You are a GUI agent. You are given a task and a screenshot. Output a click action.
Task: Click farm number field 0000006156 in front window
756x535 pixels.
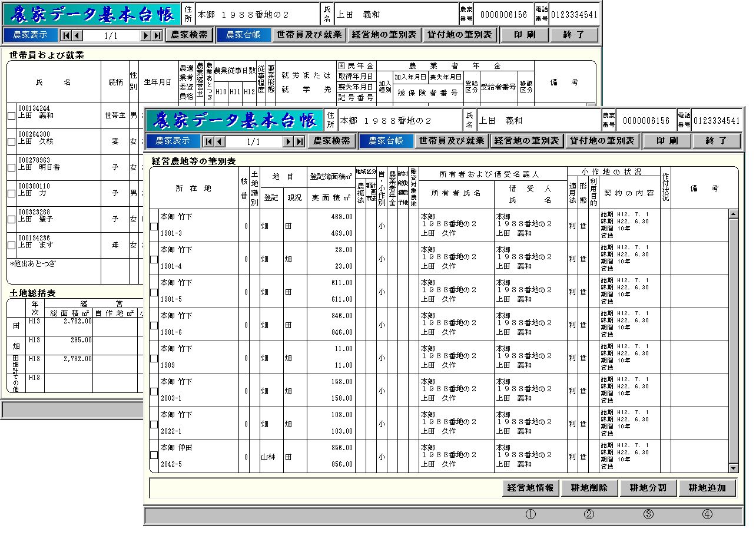tap(646, 120)
